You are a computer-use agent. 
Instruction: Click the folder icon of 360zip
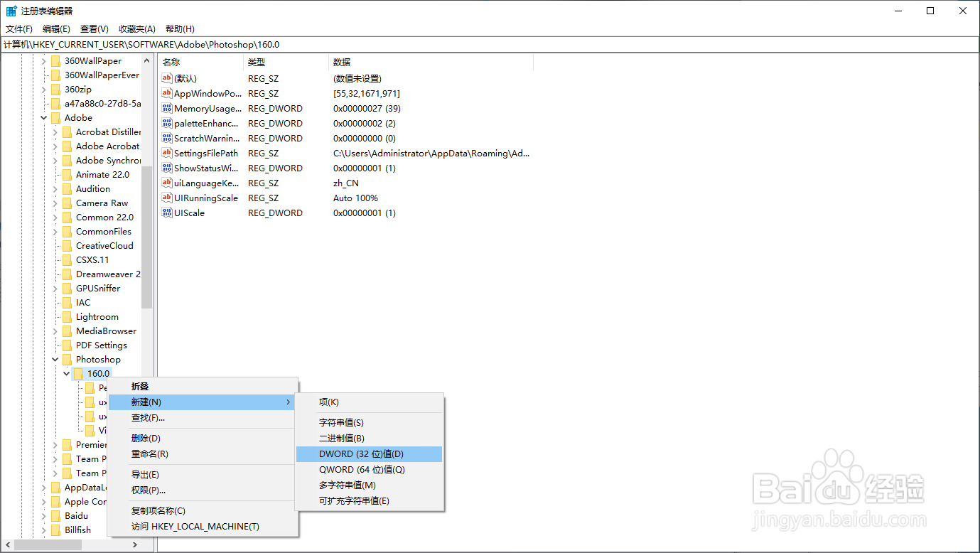pyautogui.click(x=56, y=89)
